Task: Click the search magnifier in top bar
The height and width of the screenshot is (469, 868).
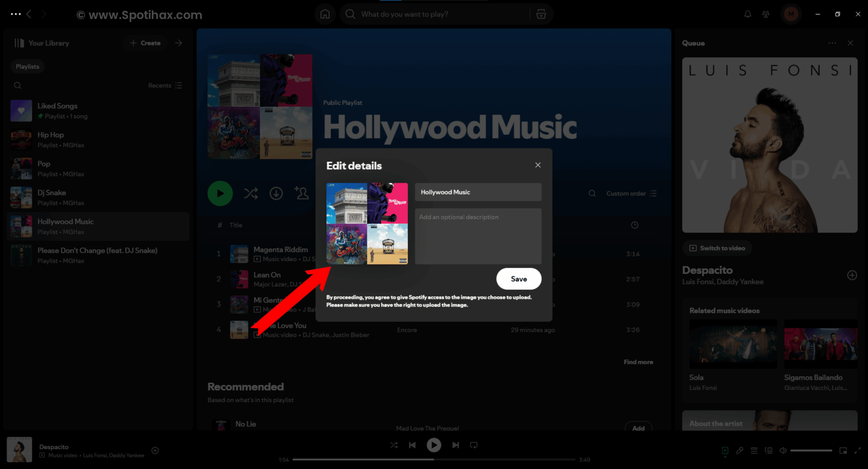Action: (350, 14)
